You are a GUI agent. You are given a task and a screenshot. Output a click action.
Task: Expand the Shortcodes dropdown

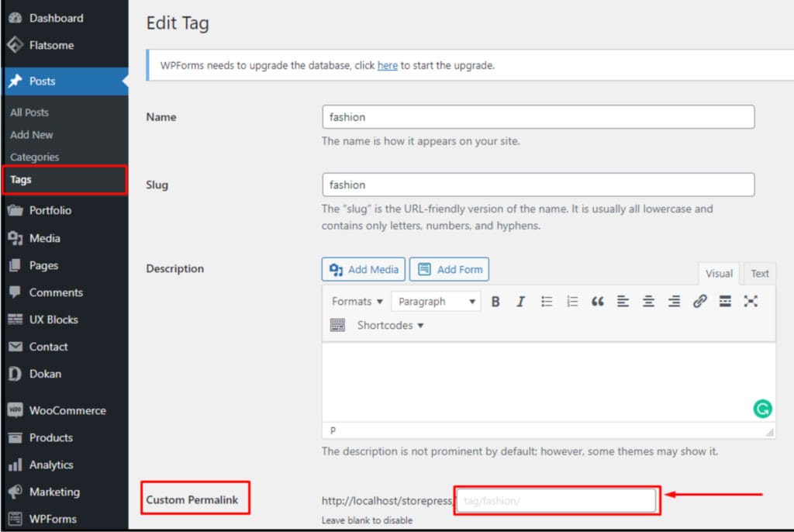click(389, 325)
